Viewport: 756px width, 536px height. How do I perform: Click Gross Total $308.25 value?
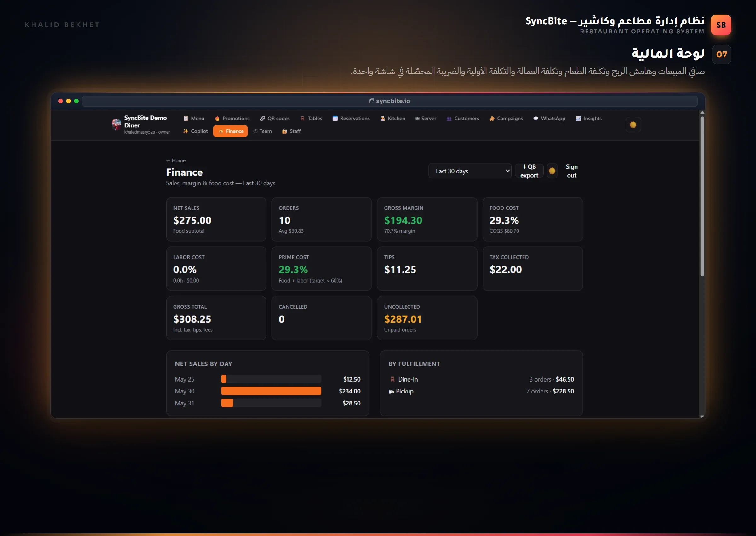(192, 319)
